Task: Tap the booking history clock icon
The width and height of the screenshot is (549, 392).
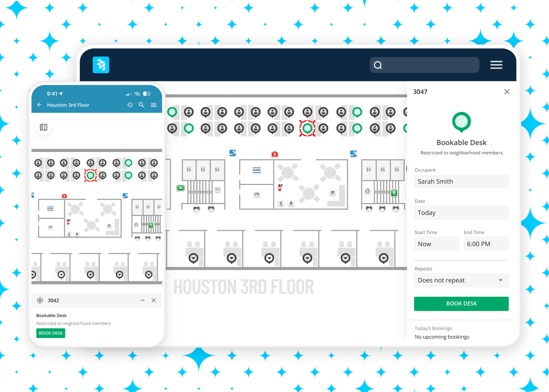Action: 130,105
